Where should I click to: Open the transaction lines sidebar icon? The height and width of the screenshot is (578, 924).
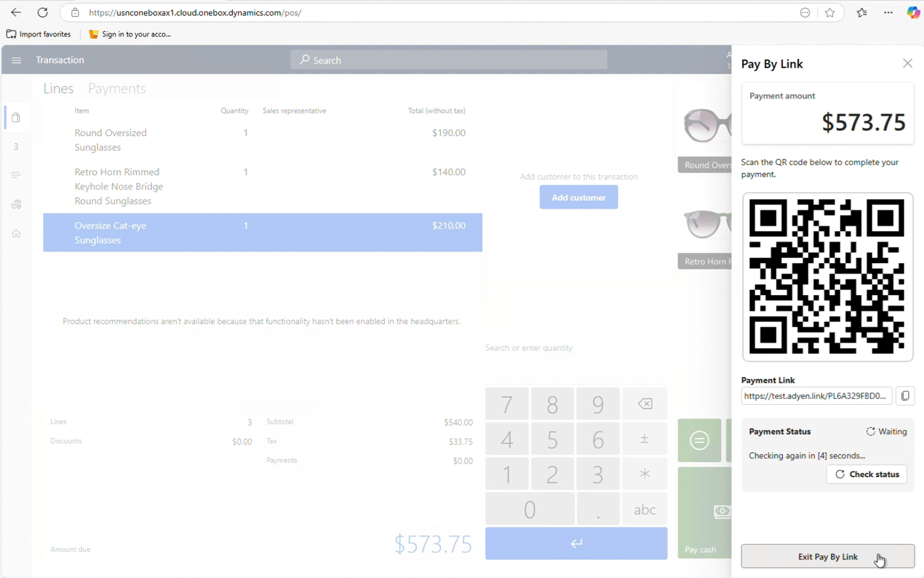click(16, 175)
